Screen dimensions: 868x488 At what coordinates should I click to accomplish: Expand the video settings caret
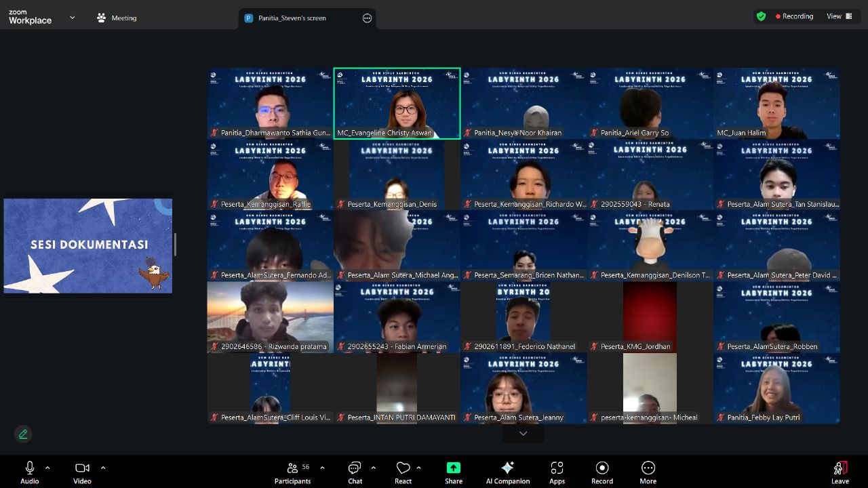[103, 468]
